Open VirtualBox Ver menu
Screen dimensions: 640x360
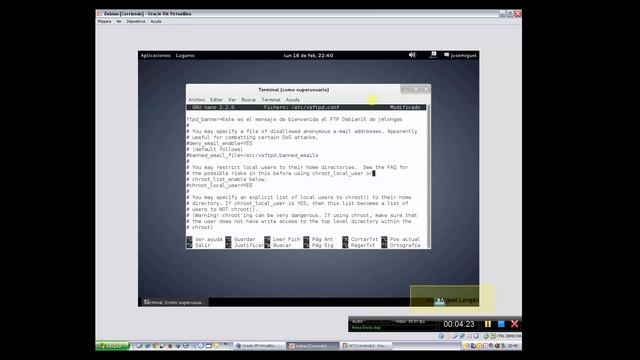coord(119,22)
